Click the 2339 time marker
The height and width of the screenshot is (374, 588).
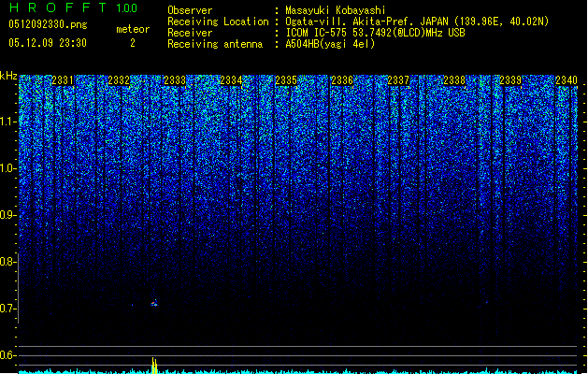510,80
